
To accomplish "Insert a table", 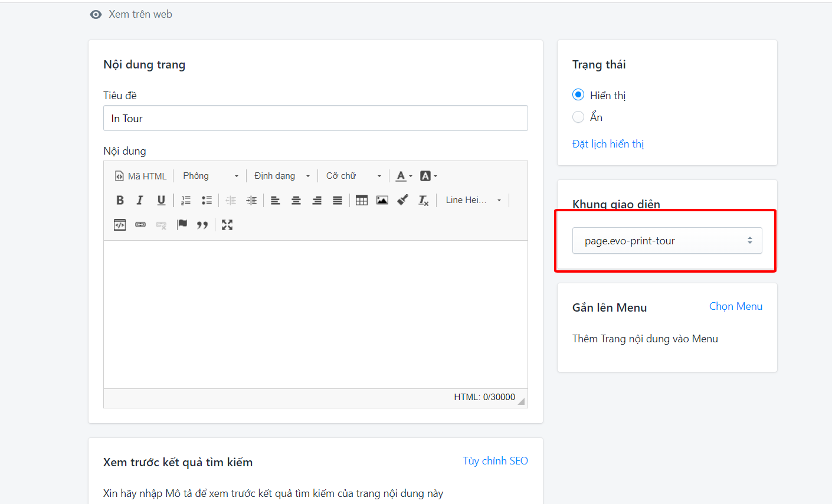I will [362, 200].
